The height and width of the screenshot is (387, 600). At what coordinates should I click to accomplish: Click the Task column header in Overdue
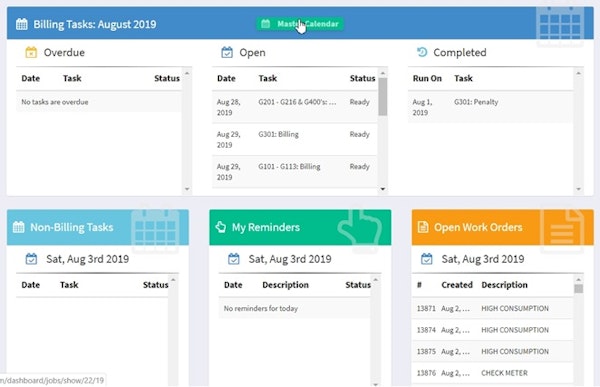point(72,78)
